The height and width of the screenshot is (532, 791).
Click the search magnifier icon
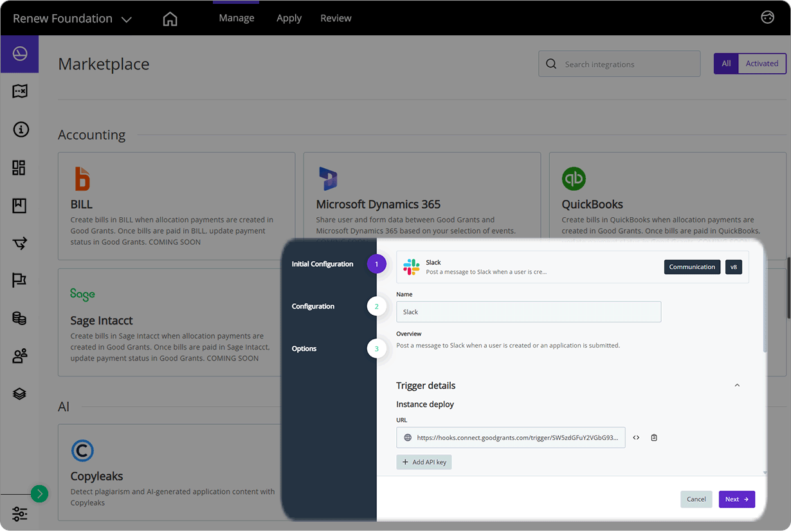pyautogui.click(x=551, y=64)
